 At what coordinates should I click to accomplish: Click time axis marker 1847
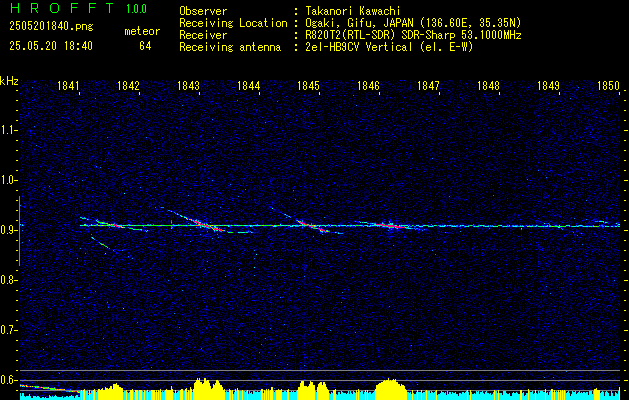coord(428,85)
